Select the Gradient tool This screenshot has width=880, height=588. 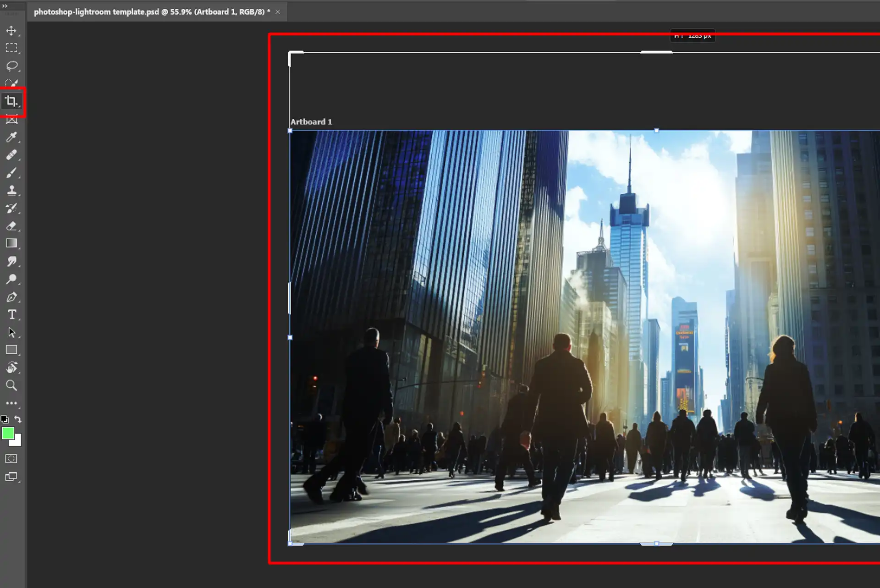(x=11, y=243)
